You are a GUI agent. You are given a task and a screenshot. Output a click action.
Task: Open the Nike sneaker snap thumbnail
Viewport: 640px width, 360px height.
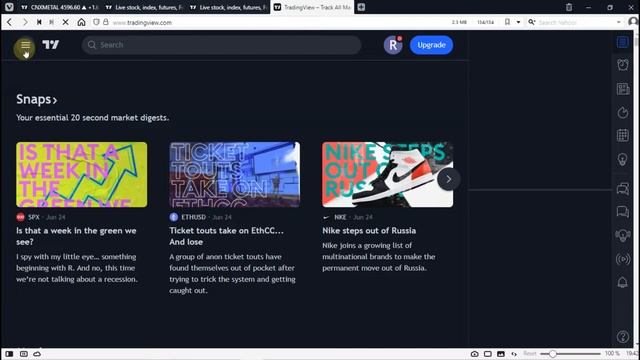click(x=387, y=175)
